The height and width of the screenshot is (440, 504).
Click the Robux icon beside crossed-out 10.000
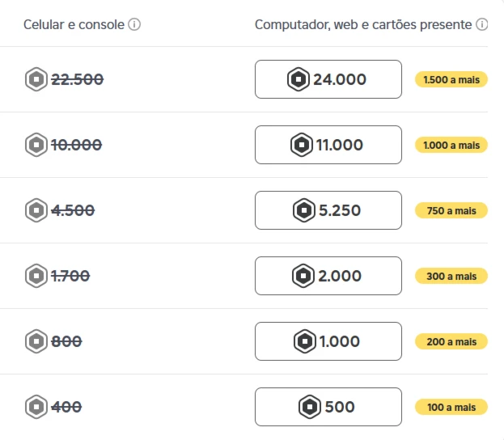(36, 145)
